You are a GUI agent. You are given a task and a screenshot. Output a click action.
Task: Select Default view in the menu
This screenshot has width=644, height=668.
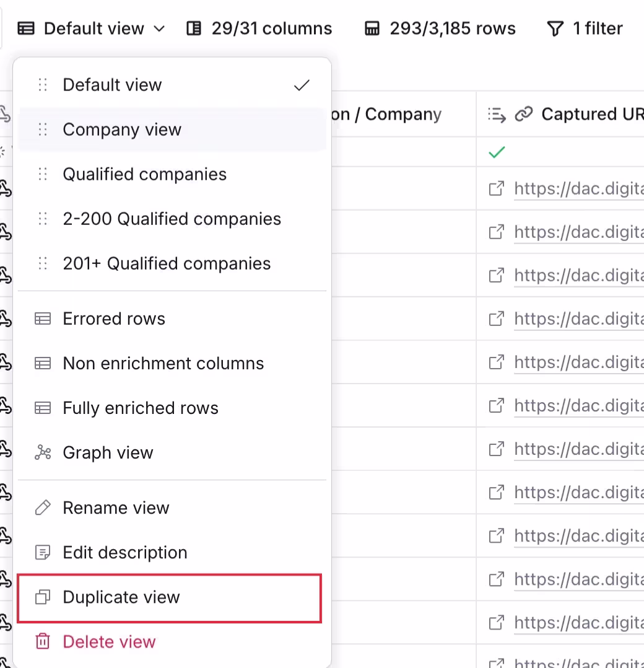coord(172,85)
